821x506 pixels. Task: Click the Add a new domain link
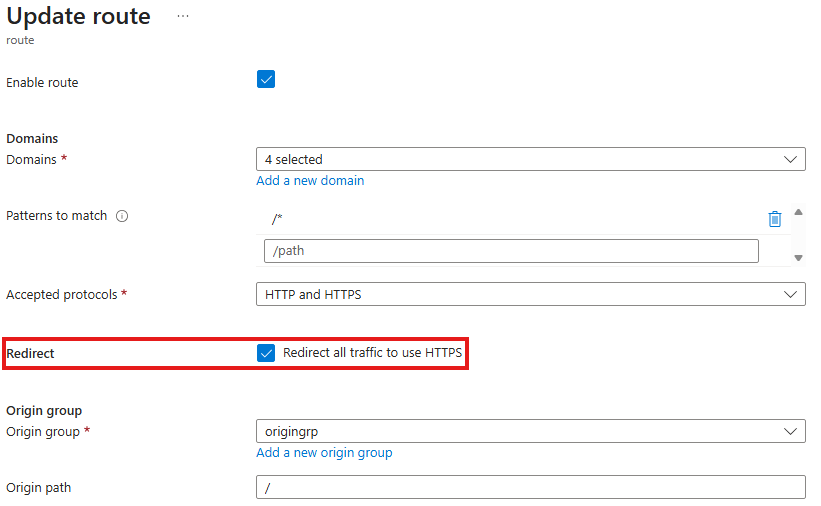(310, 181)
